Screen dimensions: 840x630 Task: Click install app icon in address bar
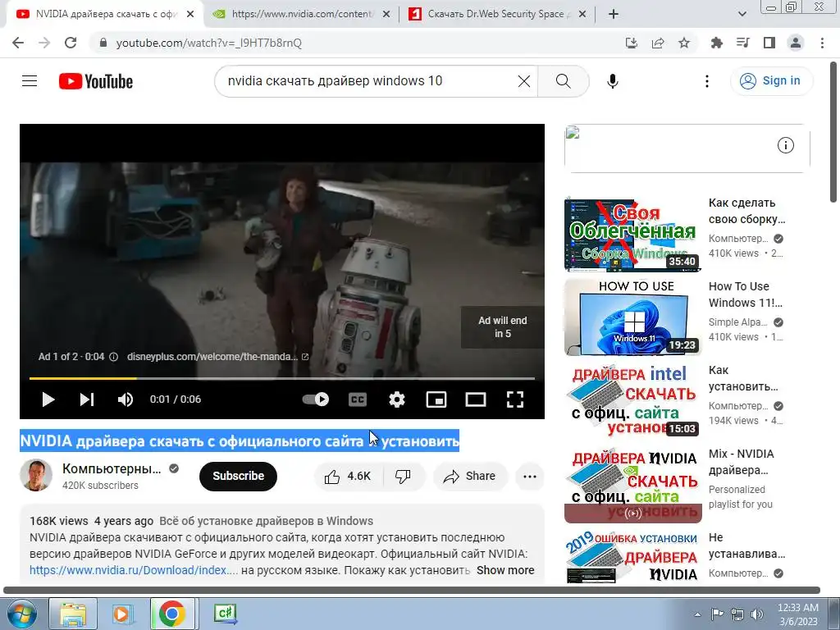tap(632, 43)
